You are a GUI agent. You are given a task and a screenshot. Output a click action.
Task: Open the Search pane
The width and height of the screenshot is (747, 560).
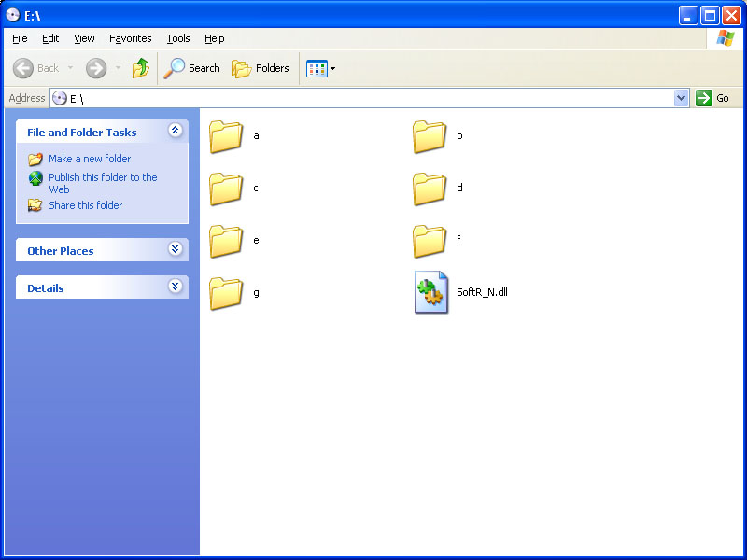(x=191, y=68)
